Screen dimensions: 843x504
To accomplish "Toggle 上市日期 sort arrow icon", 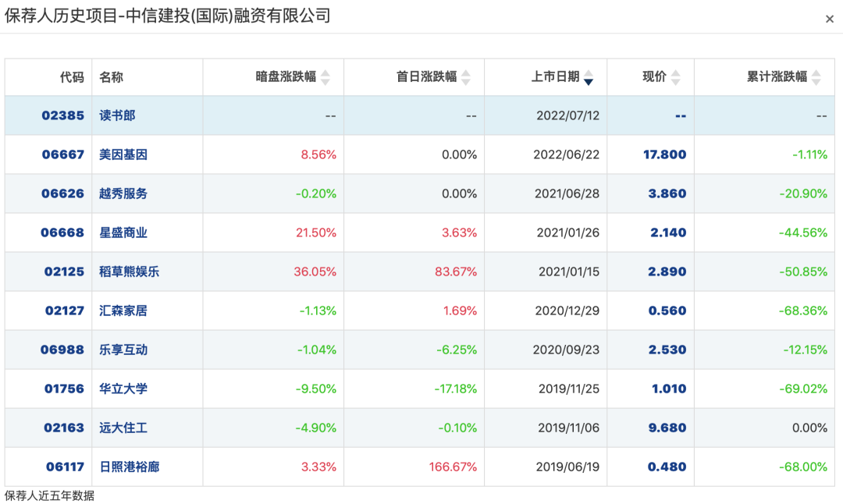I will click(589, 77).
